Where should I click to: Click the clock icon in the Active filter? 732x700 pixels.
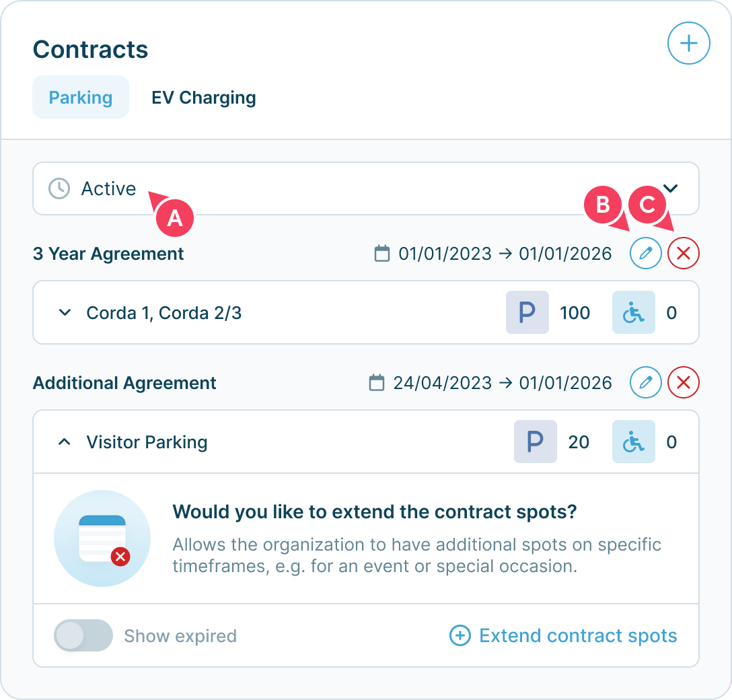[x=59, y=188]
